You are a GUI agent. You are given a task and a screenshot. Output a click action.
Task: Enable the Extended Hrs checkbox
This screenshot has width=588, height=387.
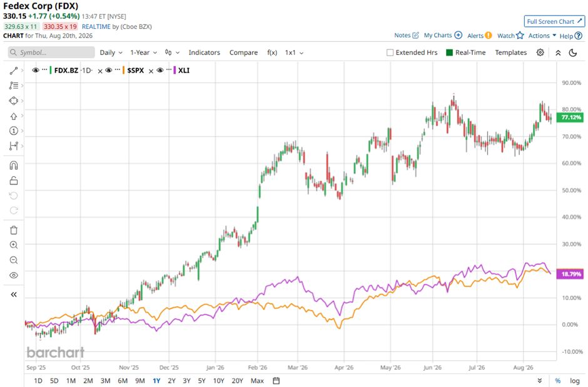click(x=390, y=53)
